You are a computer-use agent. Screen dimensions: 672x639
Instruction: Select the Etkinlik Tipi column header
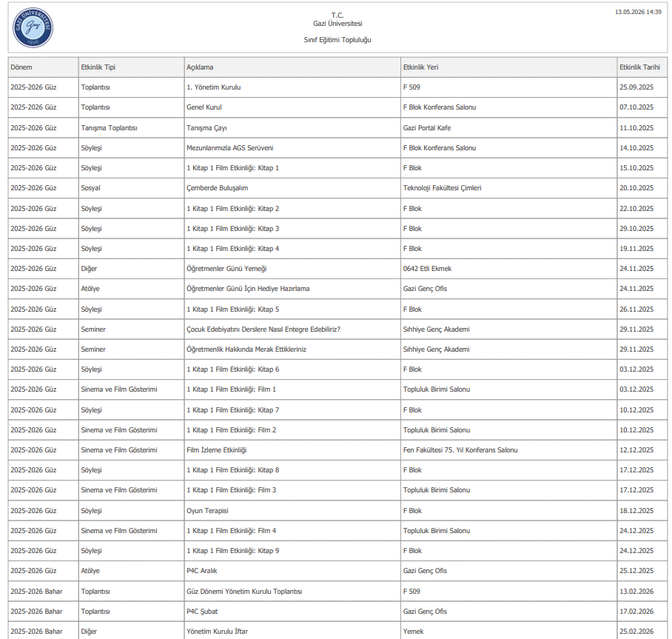tap(131, 67)
